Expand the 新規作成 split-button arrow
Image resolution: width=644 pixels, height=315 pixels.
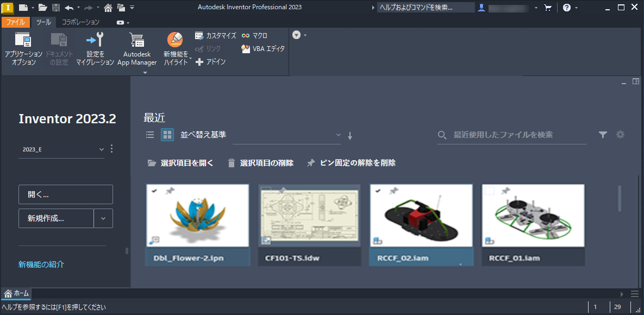tap(103, 218)
